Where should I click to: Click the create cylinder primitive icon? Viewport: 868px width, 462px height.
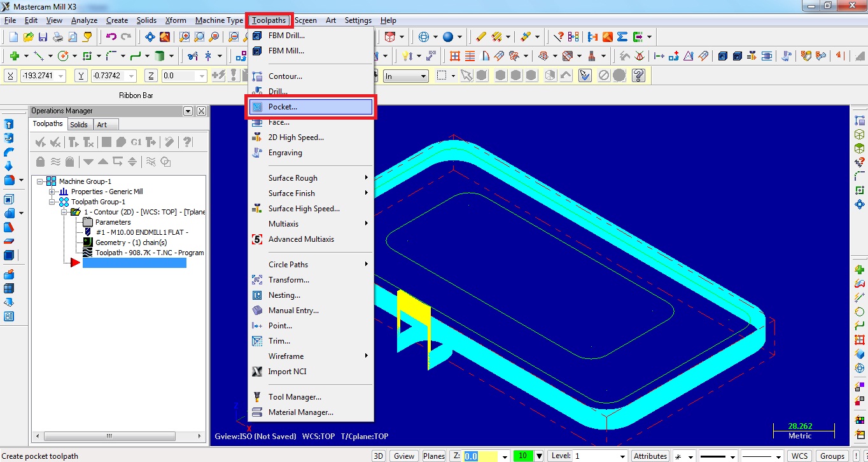(x=159, y=56)
